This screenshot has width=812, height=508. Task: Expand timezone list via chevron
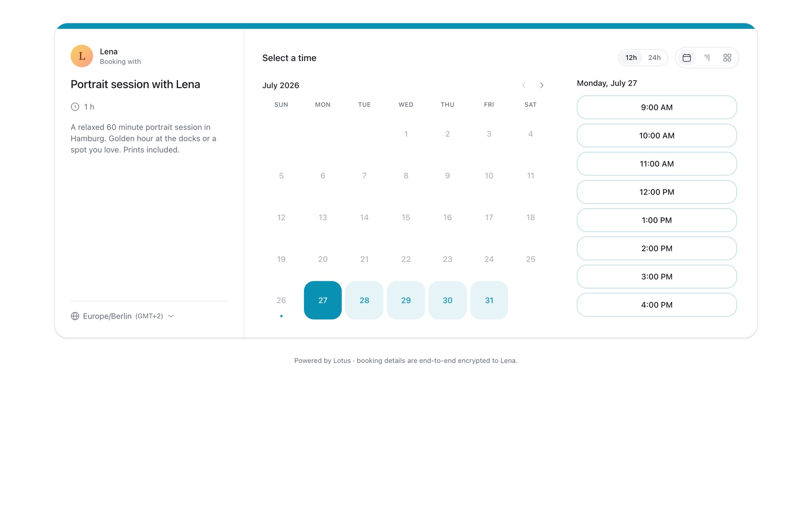(171, 316)
